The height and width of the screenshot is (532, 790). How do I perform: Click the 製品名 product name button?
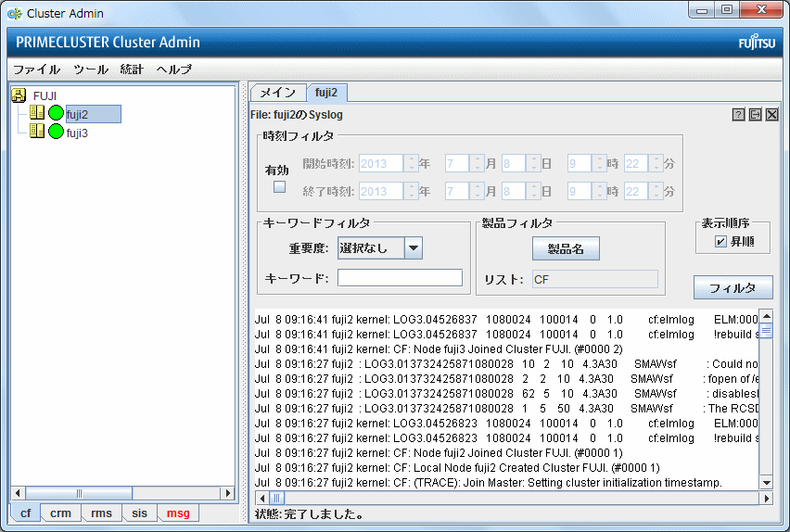pos(566,248)
